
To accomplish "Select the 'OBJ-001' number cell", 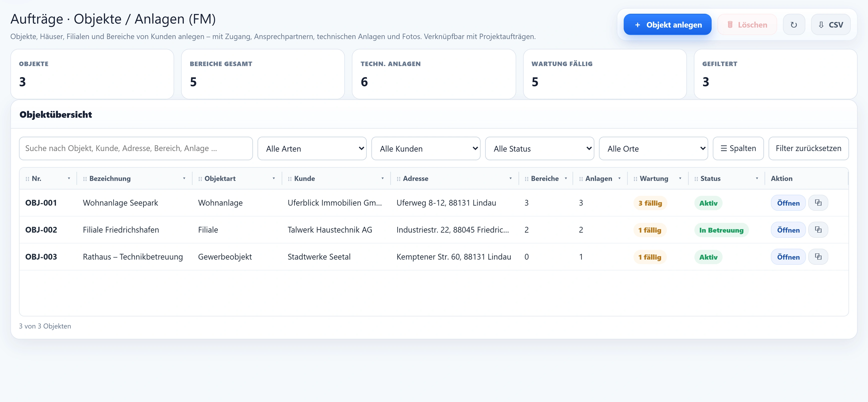I will click(x=41, y=203).
